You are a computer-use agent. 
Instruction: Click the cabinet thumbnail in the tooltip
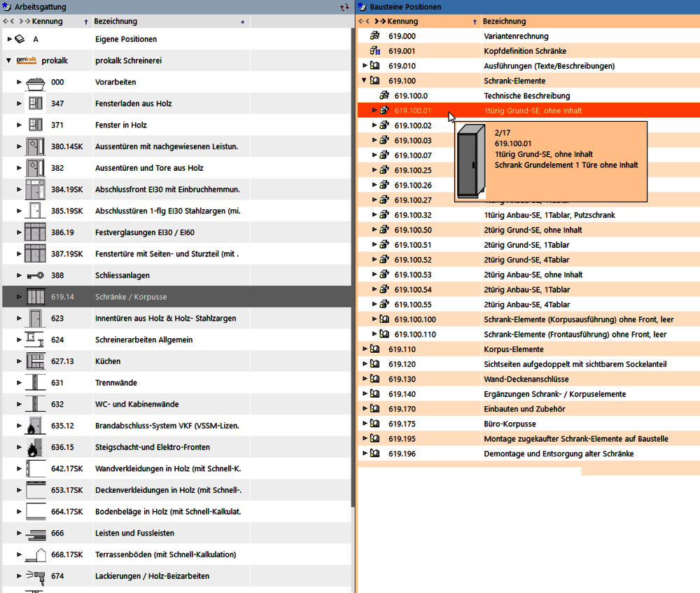(x=470, y=163)
